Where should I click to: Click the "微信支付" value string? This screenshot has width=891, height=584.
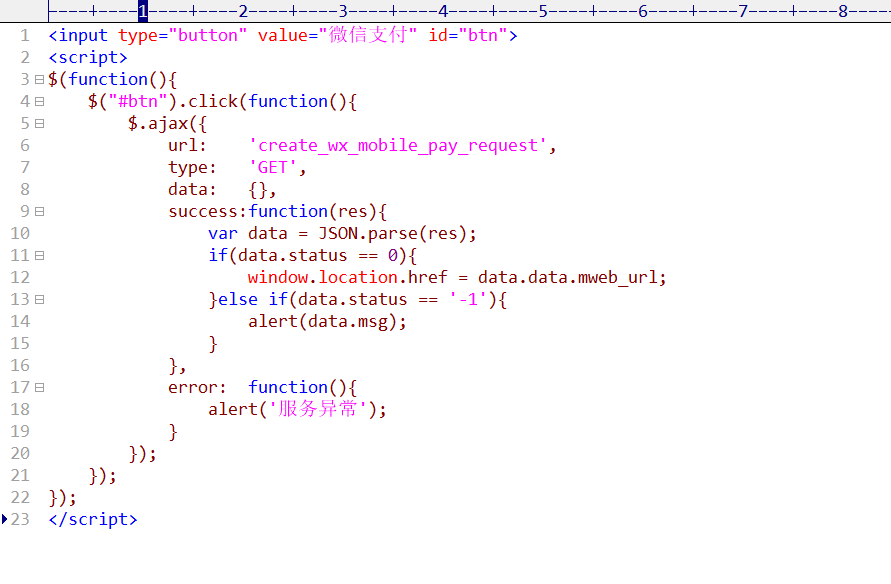point(368,35)
